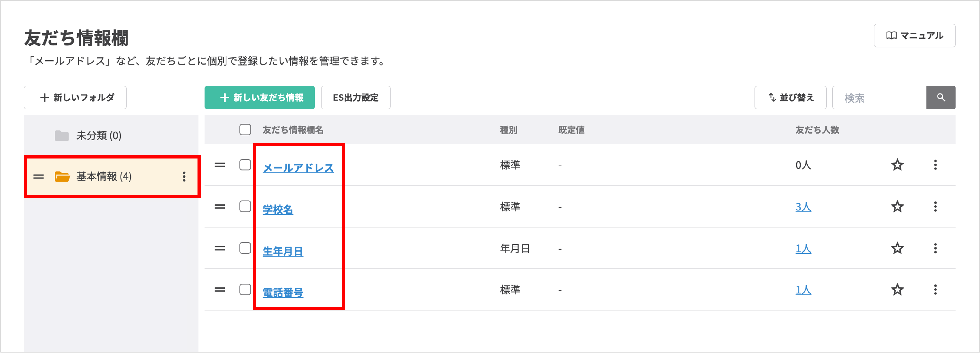Click the magnifying glass search icon
980x353 pixels.
tap(941, 98)
